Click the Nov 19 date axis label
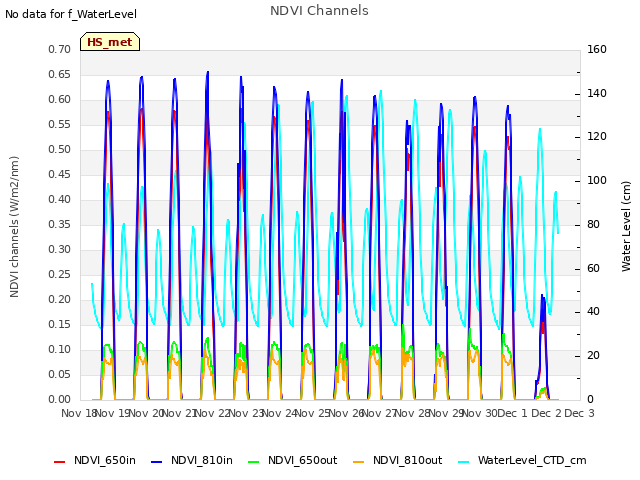 pyautogui.click(x=112, y=413)
